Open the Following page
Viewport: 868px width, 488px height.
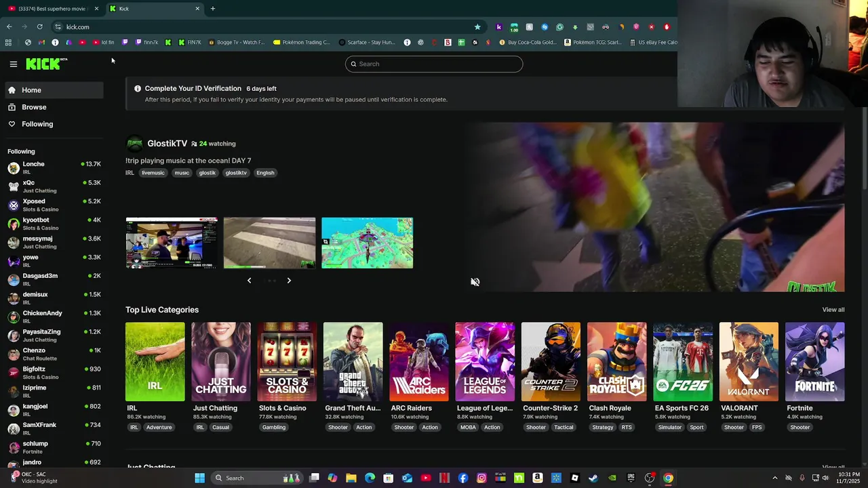[53, 124]
